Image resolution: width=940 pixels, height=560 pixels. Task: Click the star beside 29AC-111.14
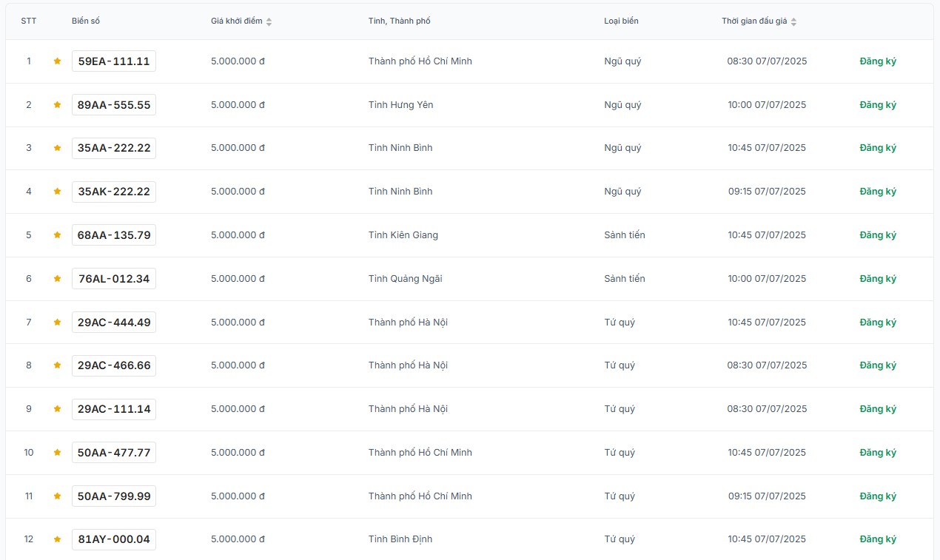pyautogui.click(x=57, y=409)
